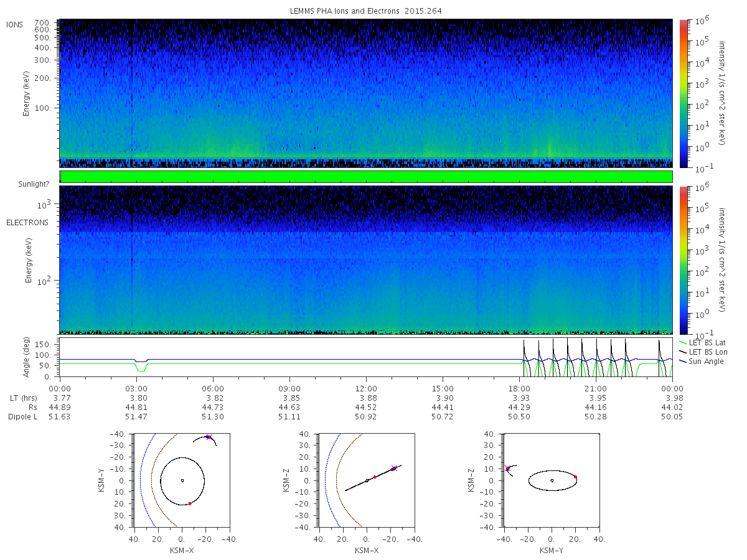
Task: Click the Sunlight? row label
Action: click(32, 184)
